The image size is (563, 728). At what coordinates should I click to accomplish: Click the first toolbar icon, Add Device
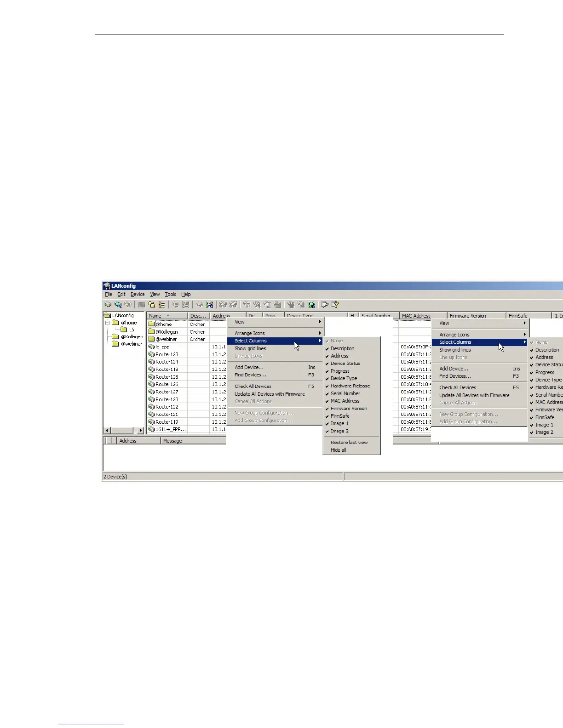coord(108,304)
